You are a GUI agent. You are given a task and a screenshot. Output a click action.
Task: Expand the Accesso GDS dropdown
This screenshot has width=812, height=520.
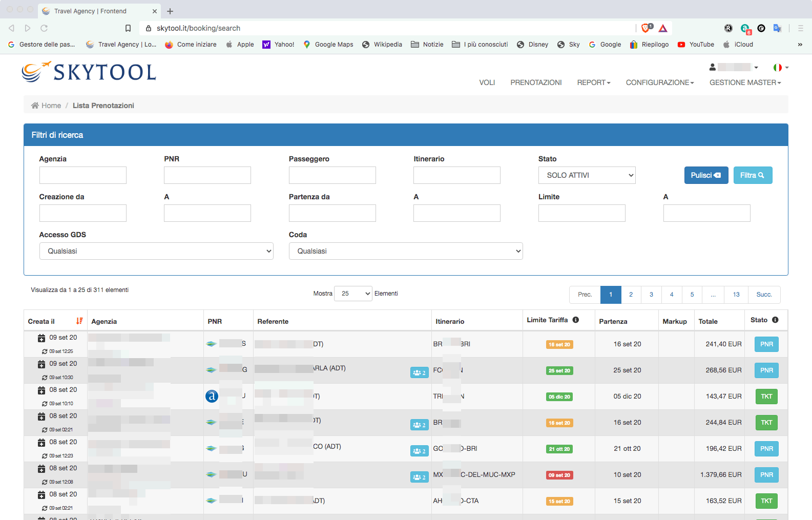coord(156,251)
